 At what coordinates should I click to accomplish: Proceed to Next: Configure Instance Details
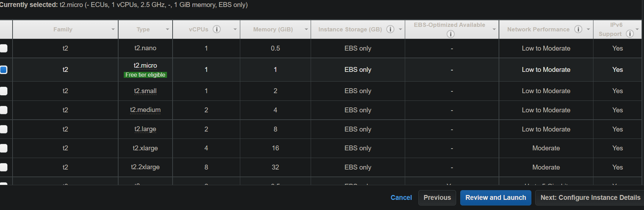tap(590, 197)
